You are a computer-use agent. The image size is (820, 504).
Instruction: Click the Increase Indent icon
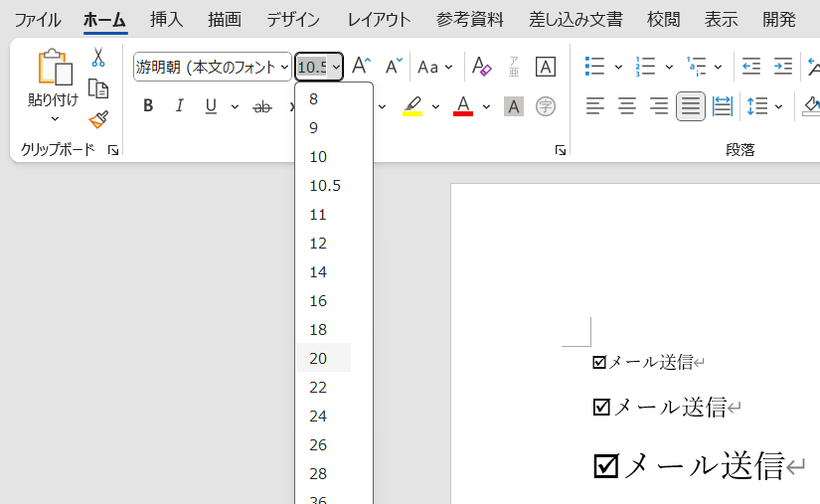[783, 67]
